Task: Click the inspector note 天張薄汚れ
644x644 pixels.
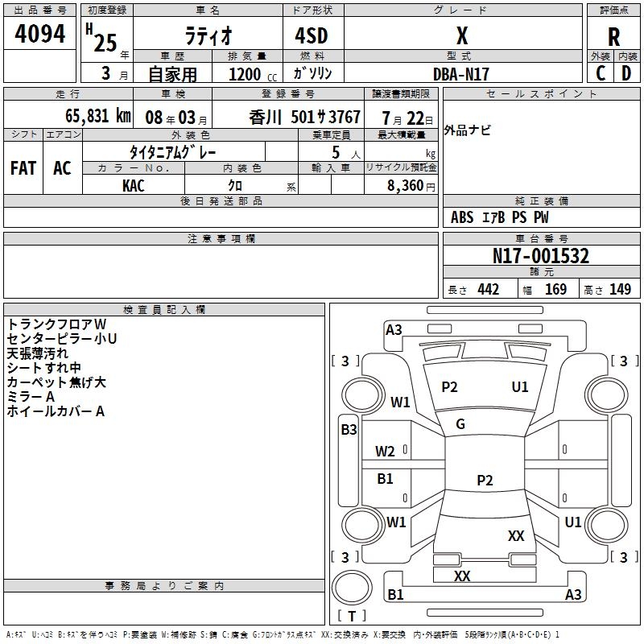Action: coord(37,353)
